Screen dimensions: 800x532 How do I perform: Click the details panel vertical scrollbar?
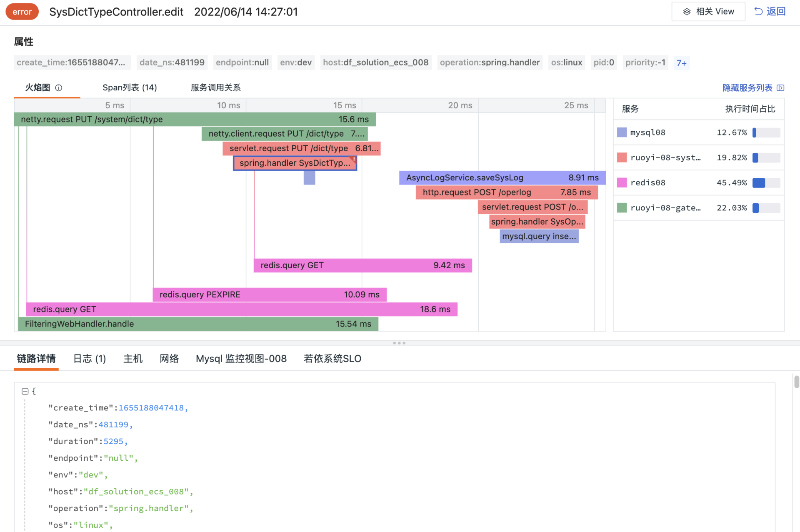[796, 382]
